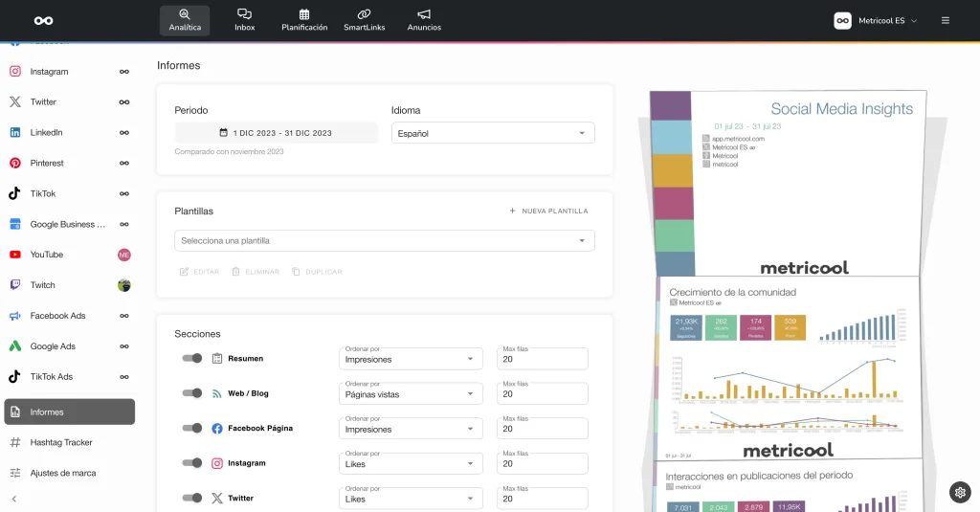Click the connection infinity icon next to Instagram
Image resolution: width=980 pixels, height=512 pixels.
point(124,72)
